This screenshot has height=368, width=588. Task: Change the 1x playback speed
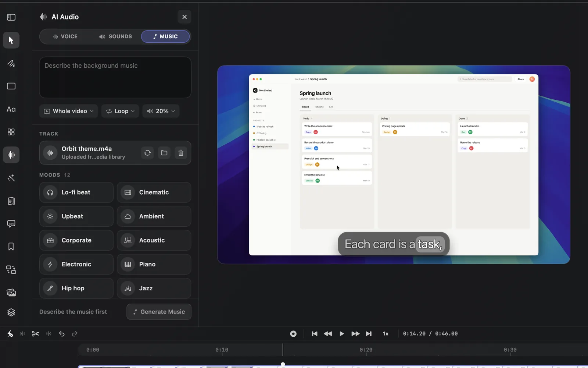point(386,334)
